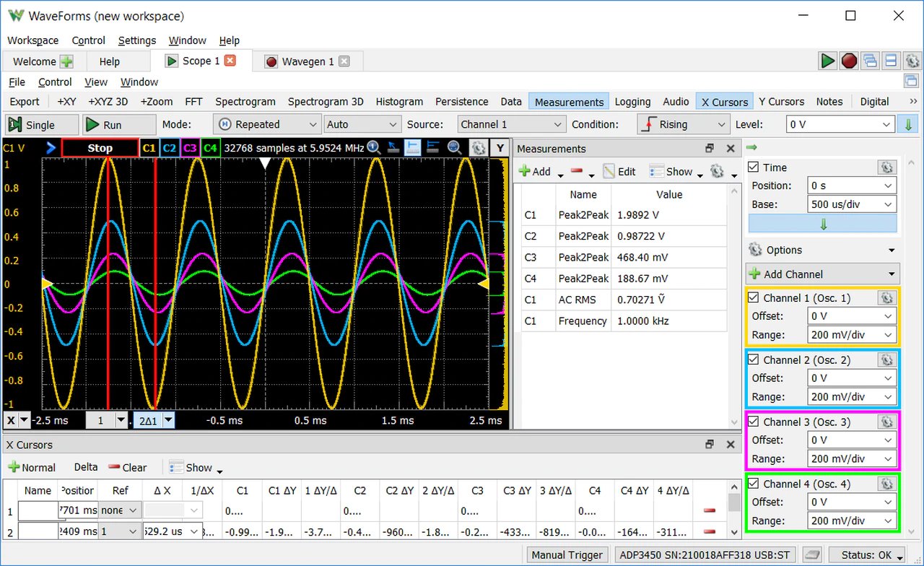Add a new measurement with the green plus
Screen dimensions: 924x566
pyautogui.click(x=535, y=171)
